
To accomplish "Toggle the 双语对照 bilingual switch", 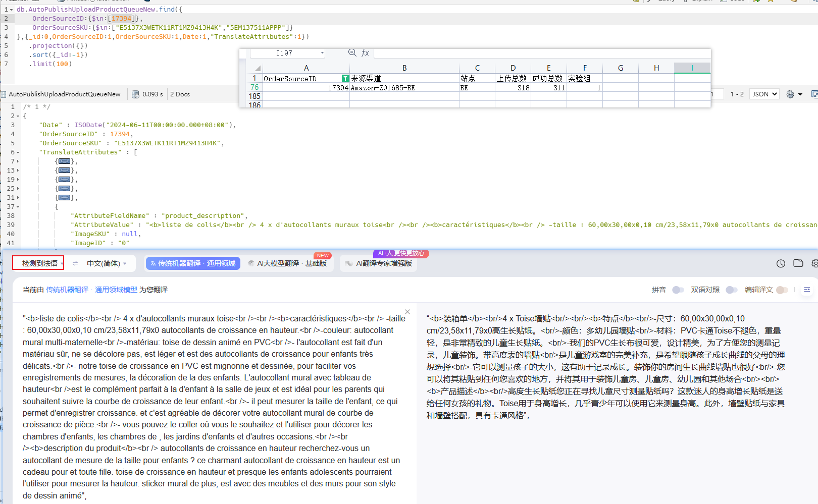I will coord(732,290).
